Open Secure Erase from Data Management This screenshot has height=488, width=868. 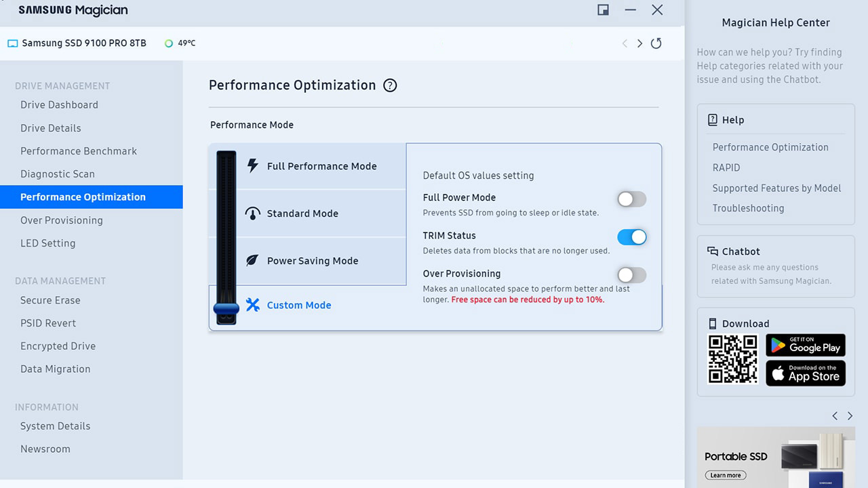point(50,300)
